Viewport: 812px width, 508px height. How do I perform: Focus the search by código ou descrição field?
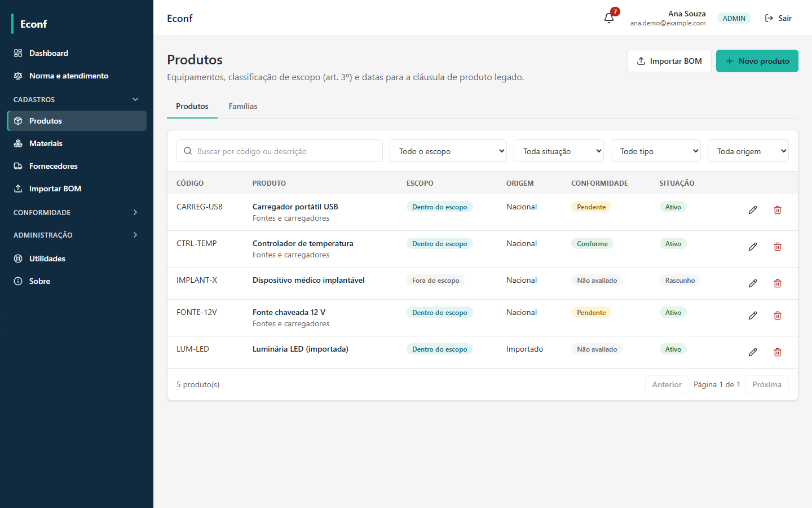tap(280, 151)
